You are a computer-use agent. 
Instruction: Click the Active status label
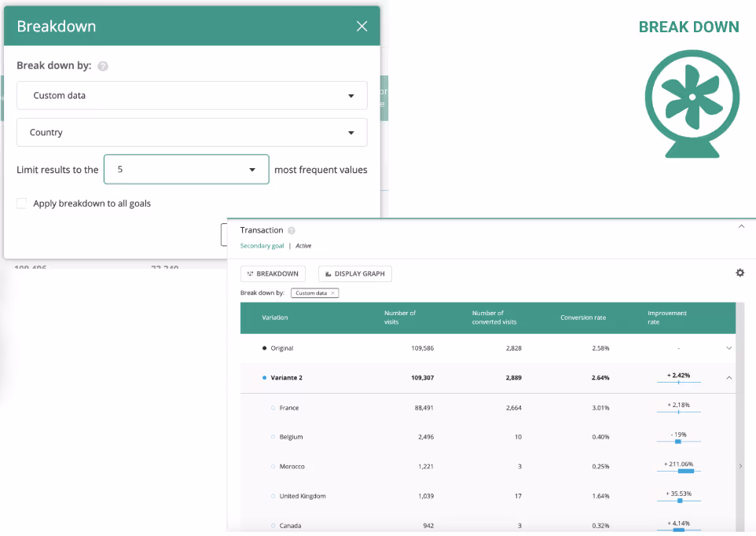[303, 246]
